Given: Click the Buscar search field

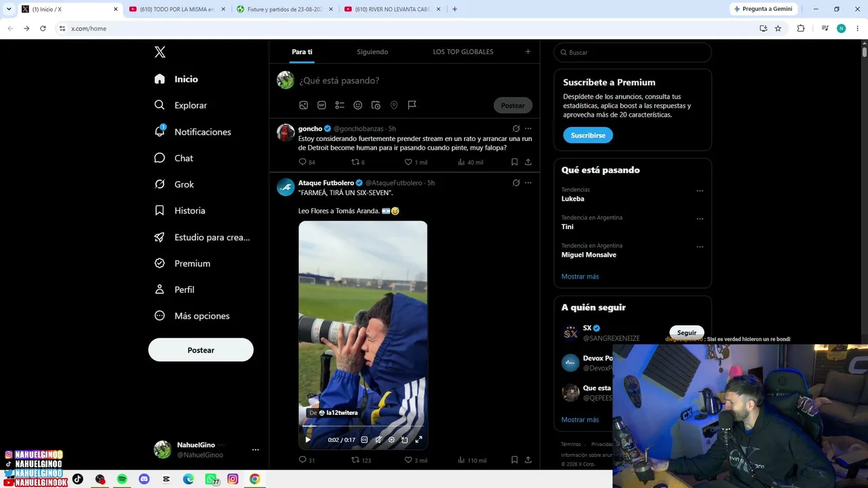Looking at the screenshot, I should [x=633, y=52].
